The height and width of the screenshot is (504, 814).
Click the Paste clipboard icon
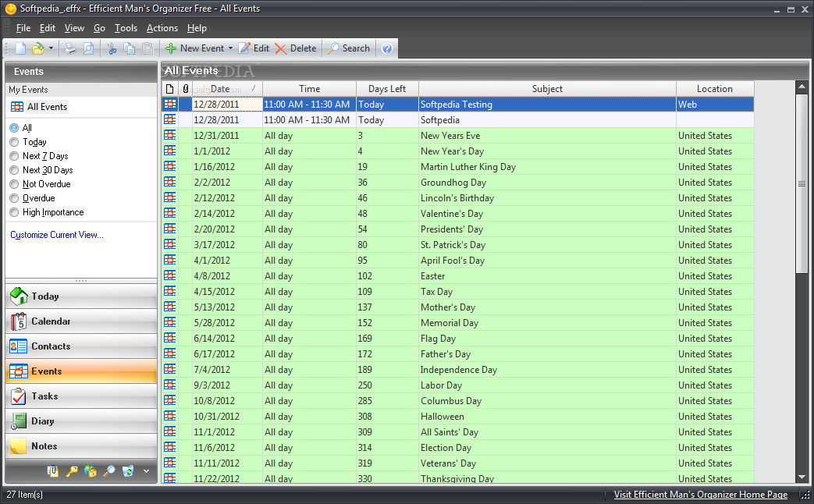coord(148,48)
